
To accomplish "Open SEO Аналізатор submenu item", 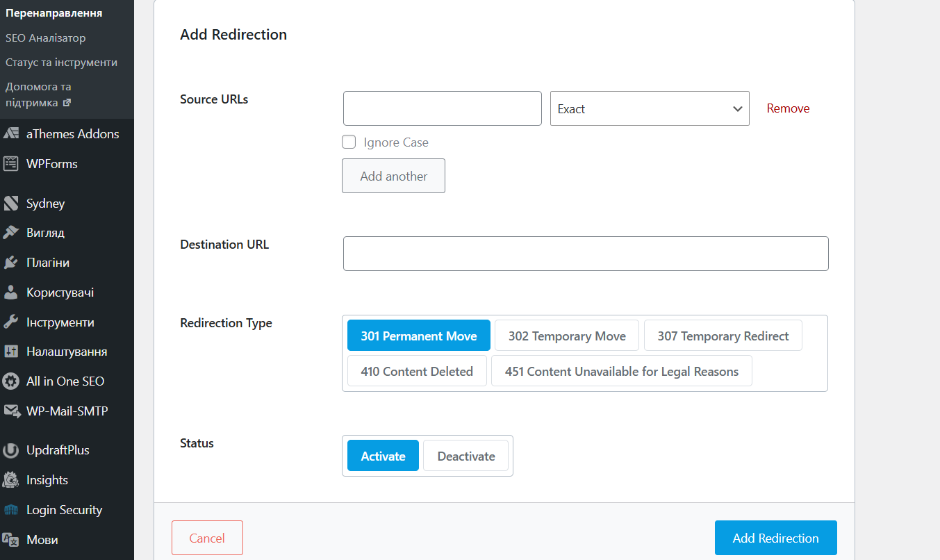I will 46,38.
